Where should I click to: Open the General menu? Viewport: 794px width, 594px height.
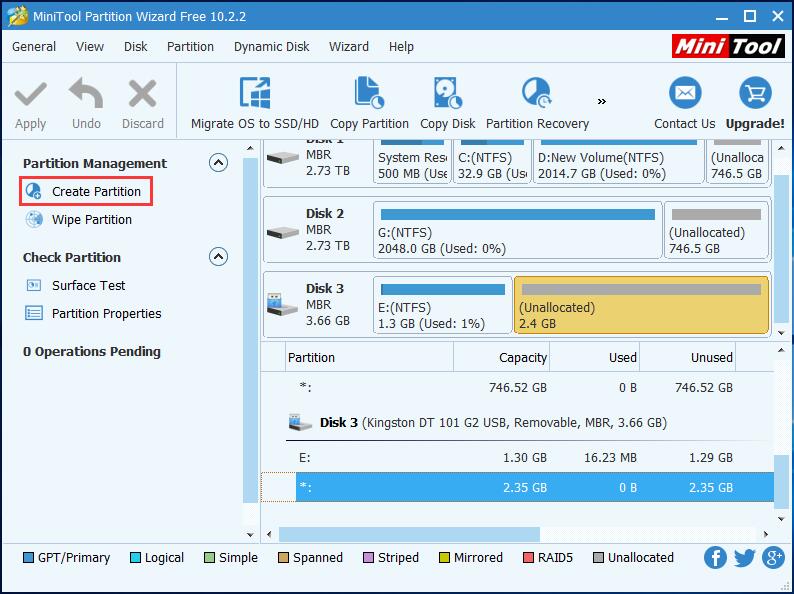34,47
